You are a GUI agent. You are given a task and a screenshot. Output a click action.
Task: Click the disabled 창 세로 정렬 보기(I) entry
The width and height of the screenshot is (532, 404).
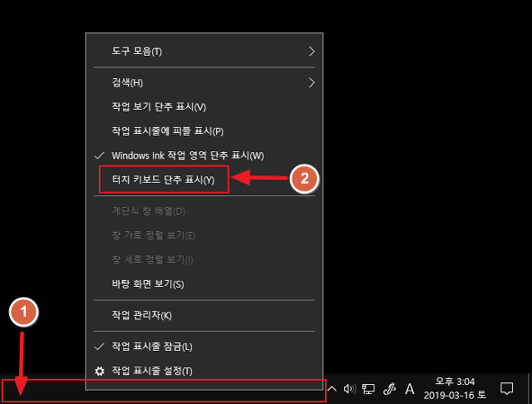[204, 259]
